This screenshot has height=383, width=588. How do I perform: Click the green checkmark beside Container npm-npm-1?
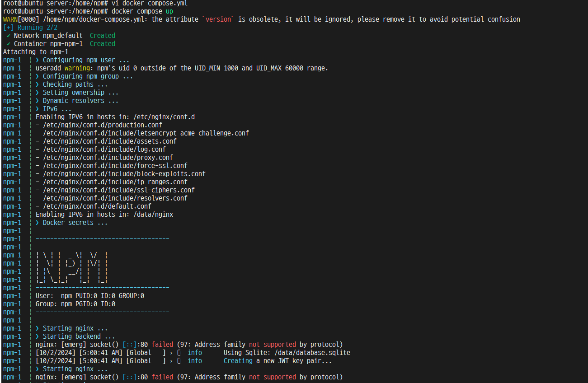click(9, 44)
